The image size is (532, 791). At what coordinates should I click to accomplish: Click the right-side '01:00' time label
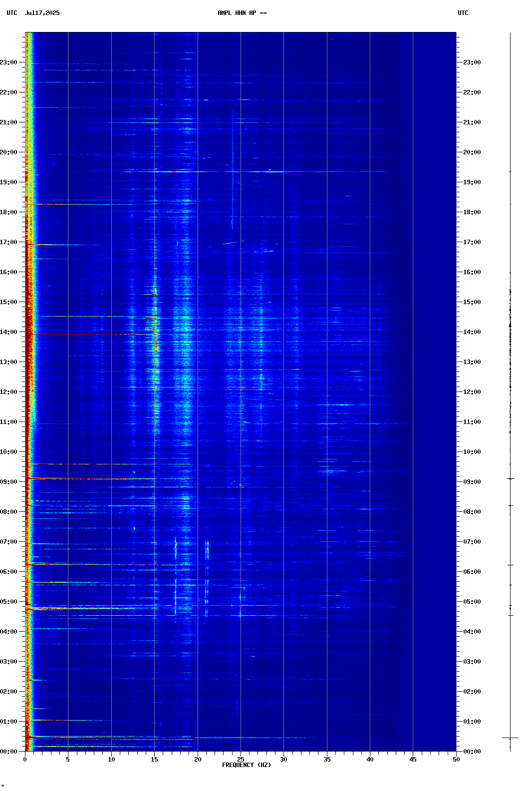472,722
